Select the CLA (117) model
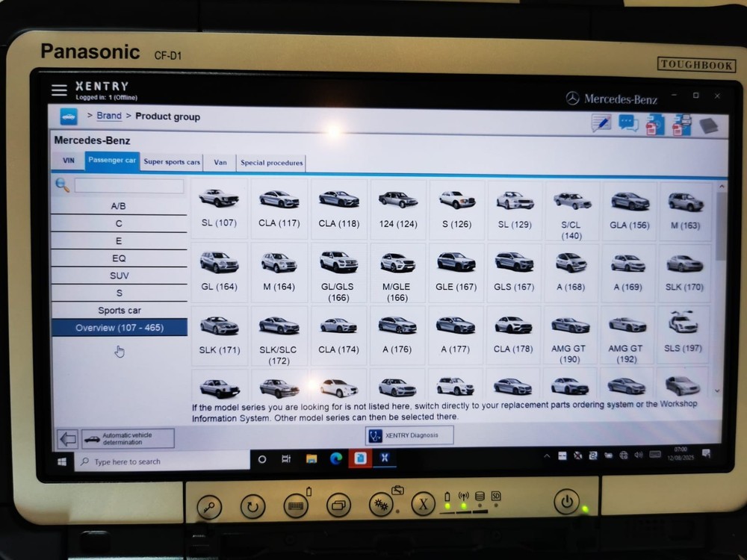 click(279, 209)
